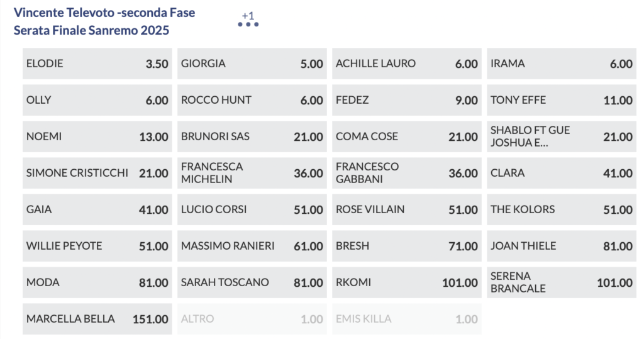
Task: Bet on FRANCESCO GABBANI at 36.00
Action: (406, 173)
